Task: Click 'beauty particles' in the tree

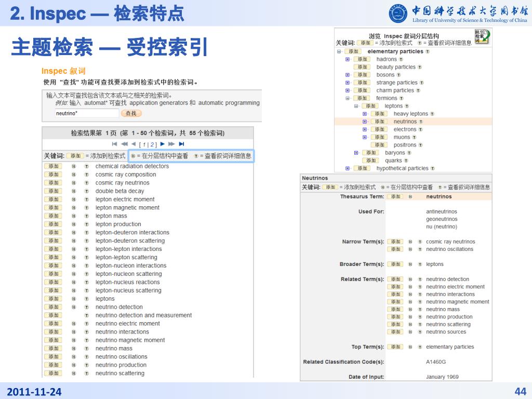Action: pos(396,67)
